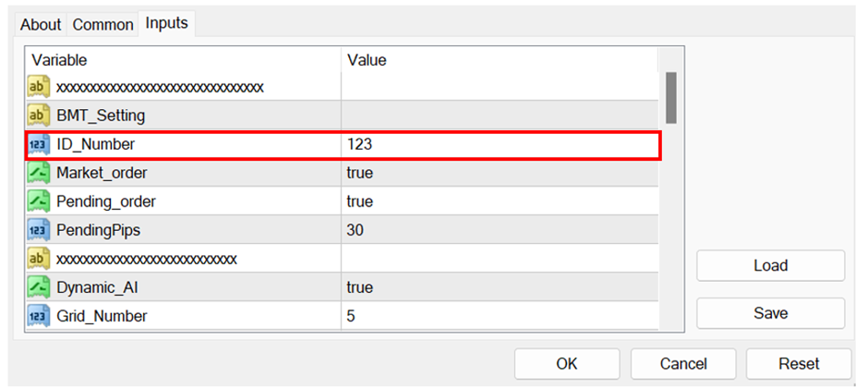Open the Common tab

tap(102, 25)
